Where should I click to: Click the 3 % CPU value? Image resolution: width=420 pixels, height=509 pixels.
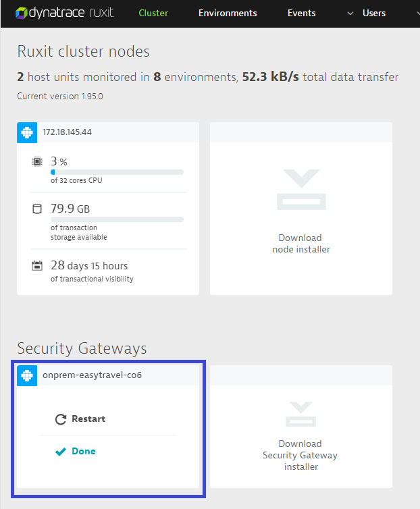[x=59, y=161]
